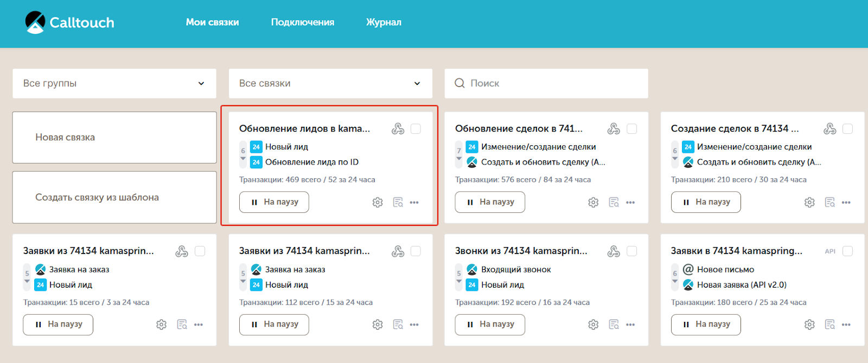The image size is (868, 363).
Task: Open Подключения in the header
Action: pos(303,22)
